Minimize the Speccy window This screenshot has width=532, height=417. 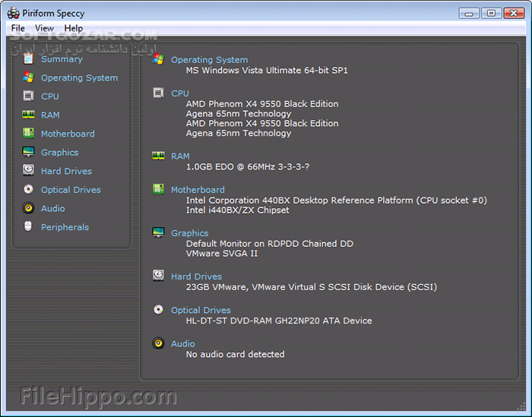coord(469,13)
